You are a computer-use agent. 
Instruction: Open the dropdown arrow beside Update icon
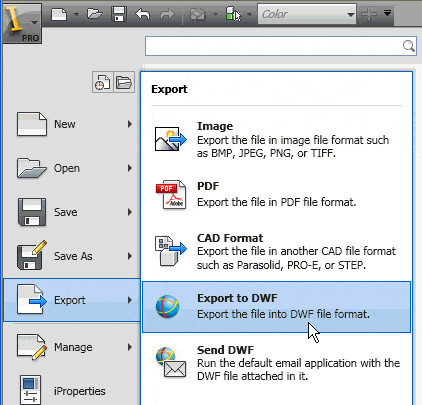click(215, 14)
